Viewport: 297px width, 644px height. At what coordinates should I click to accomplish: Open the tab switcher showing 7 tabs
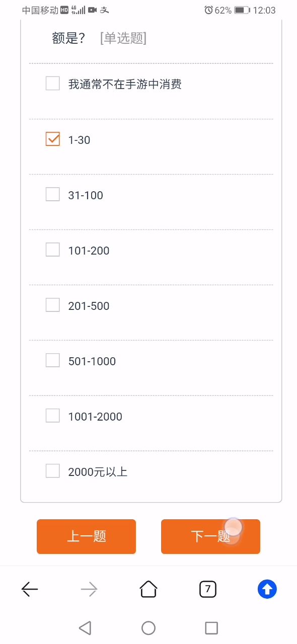point(208,589)
